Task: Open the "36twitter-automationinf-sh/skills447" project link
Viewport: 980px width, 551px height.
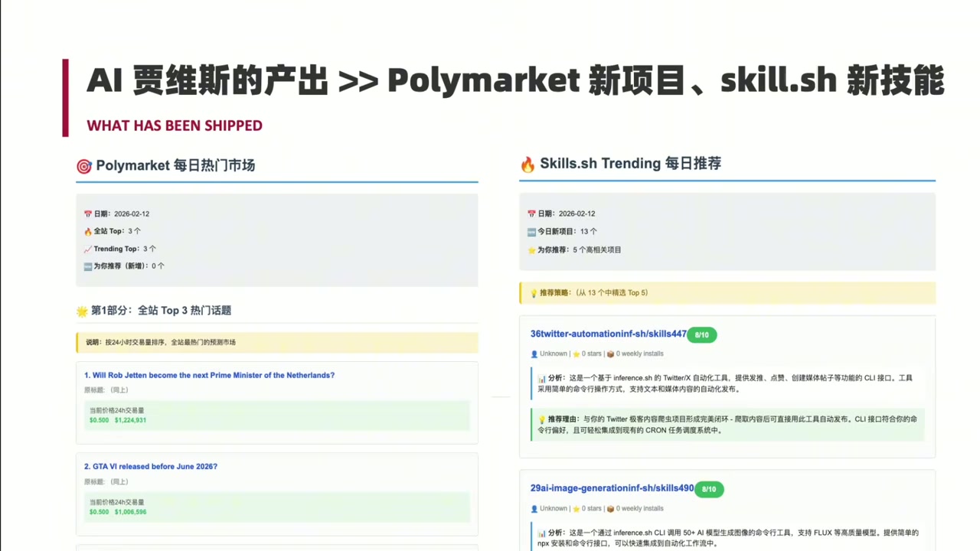Action: click(x=608, y=334)
